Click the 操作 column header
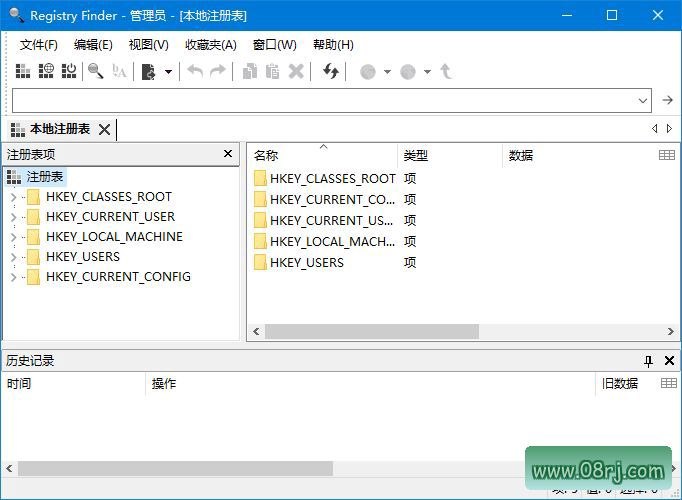The image size is (682, 500). click(x=370, y=383)
